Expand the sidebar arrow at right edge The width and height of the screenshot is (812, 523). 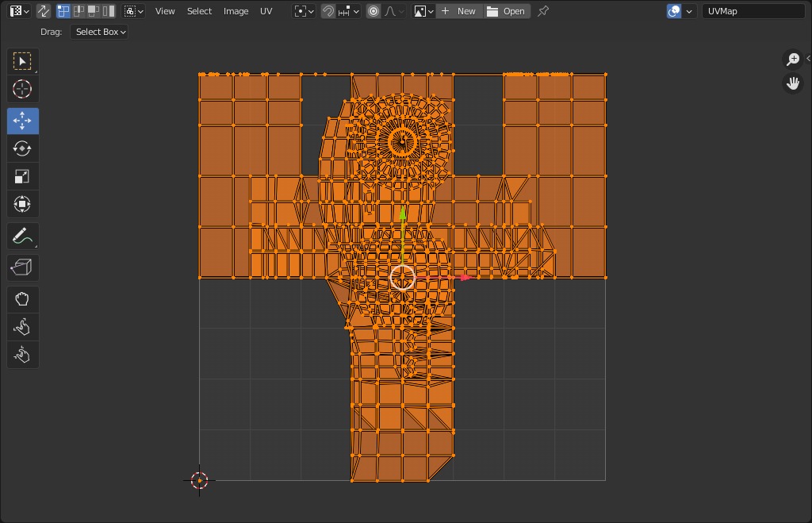coord(808,59)
